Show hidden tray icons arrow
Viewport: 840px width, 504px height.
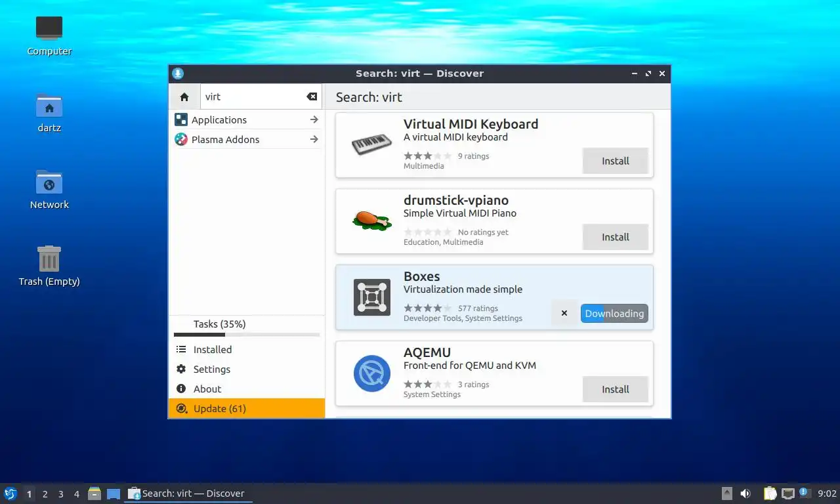tap(727, 493)
